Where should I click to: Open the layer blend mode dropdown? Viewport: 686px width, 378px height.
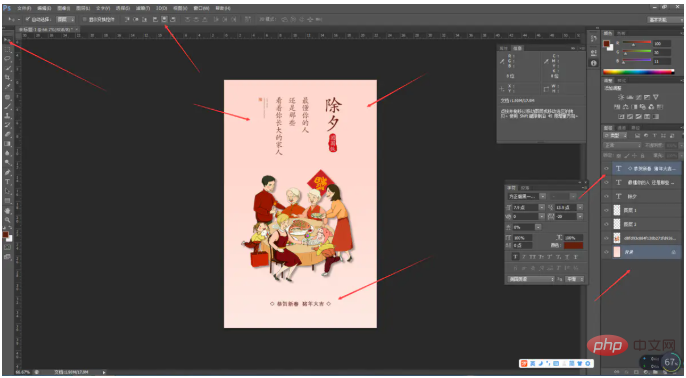point(623,145)
